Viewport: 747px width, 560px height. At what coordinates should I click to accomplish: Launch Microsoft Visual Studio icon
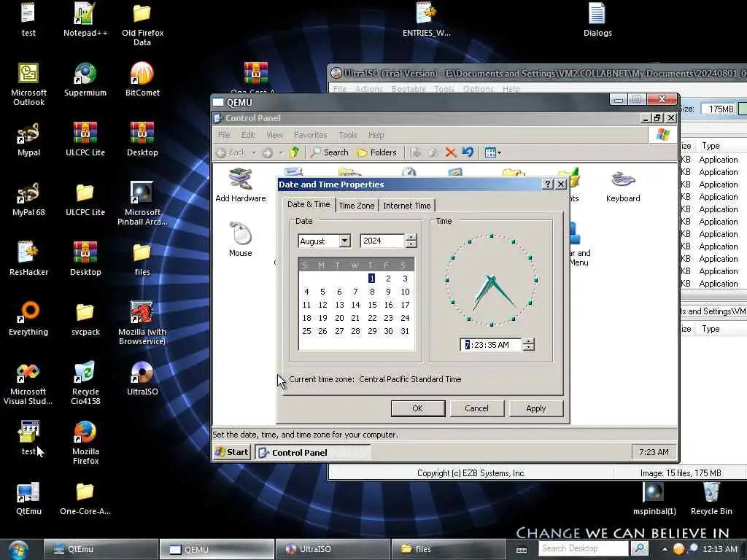point(28,383)
